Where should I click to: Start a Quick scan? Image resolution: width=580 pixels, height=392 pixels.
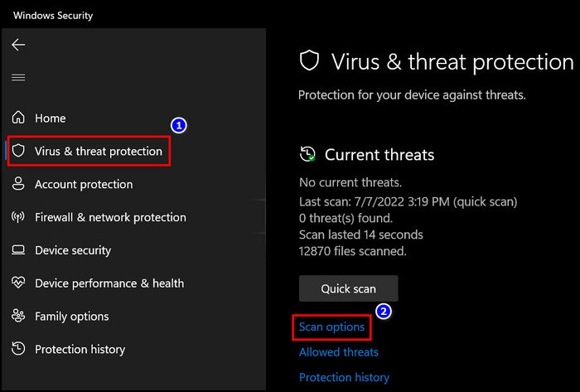pos(349,288)
